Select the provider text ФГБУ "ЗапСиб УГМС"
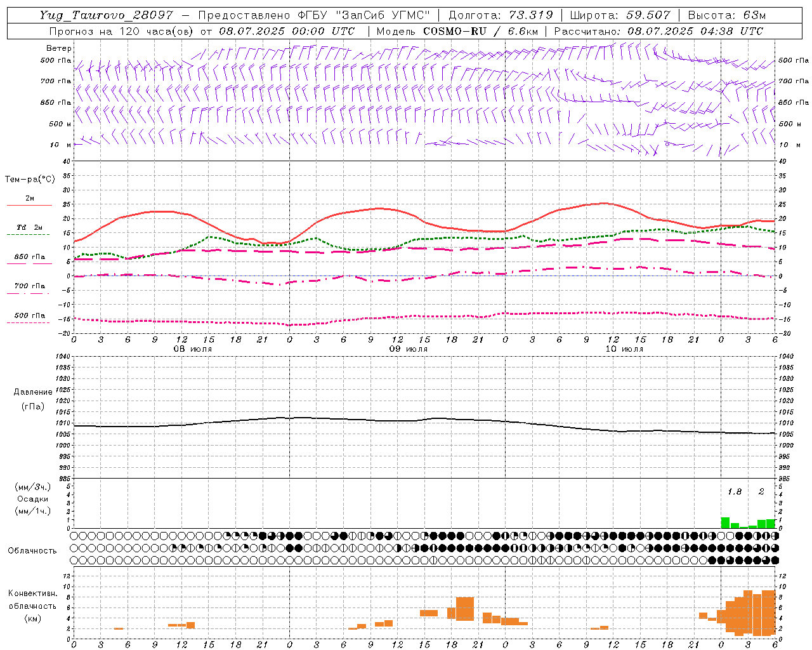 click(365, 15)
